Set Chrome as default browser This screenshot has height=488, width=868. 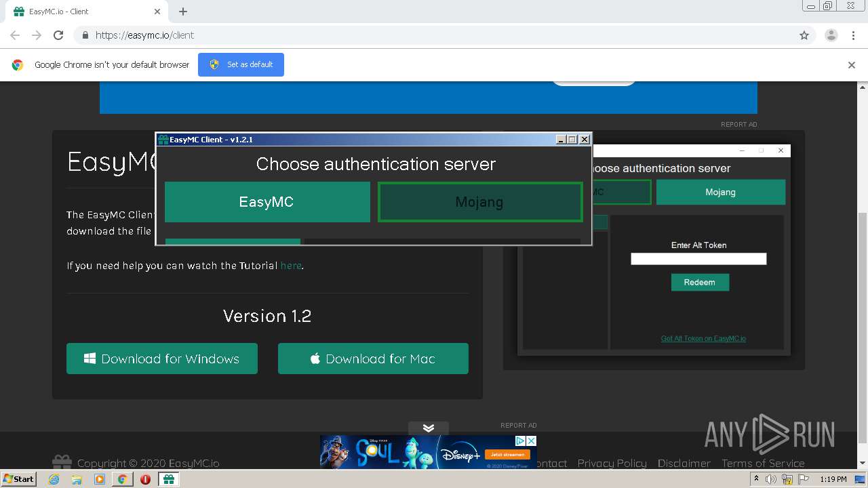[241, 64]
